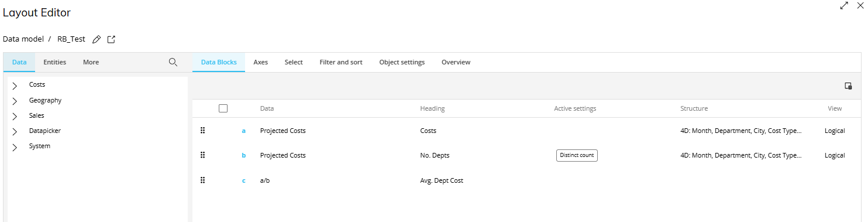The height and width of the screenshot is (222, 868).
Task: Click the Distinct count setting badge
Action: pos(577,155)
